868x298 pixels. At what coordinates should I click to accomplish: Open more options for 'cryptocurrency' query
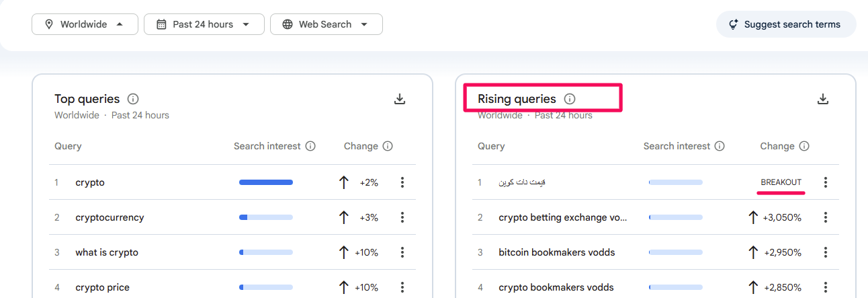coord(402,217)
